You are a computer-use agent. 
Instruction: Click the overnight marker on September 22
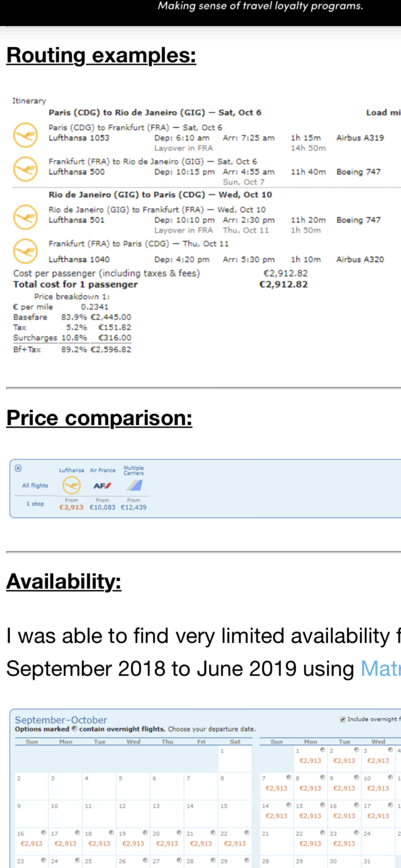coord(247,833)
